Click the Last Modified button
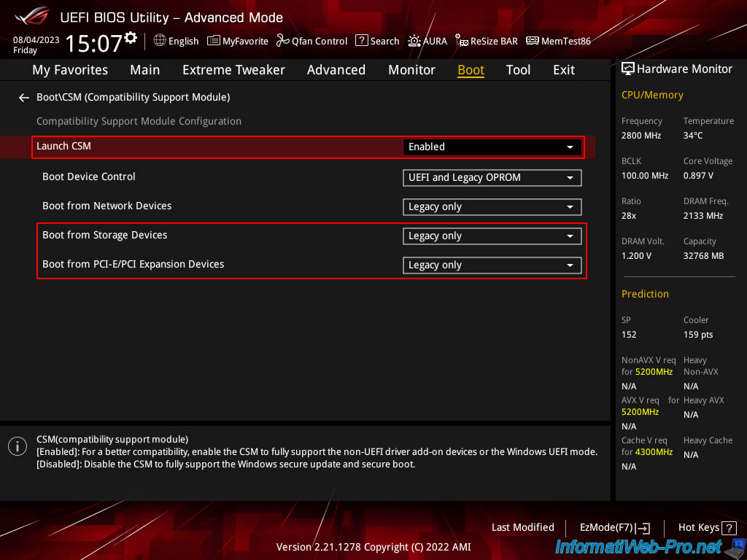 tap(522, 527)
